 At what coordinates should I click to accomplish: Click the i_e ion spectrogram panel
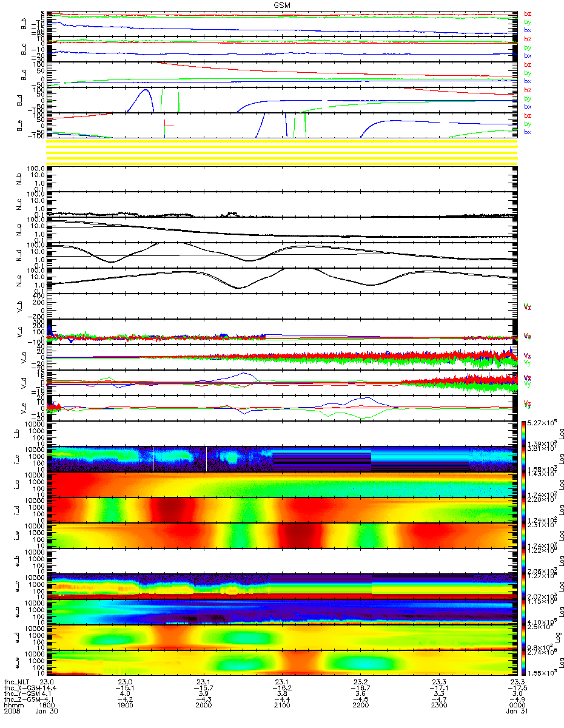pos(282,535)
